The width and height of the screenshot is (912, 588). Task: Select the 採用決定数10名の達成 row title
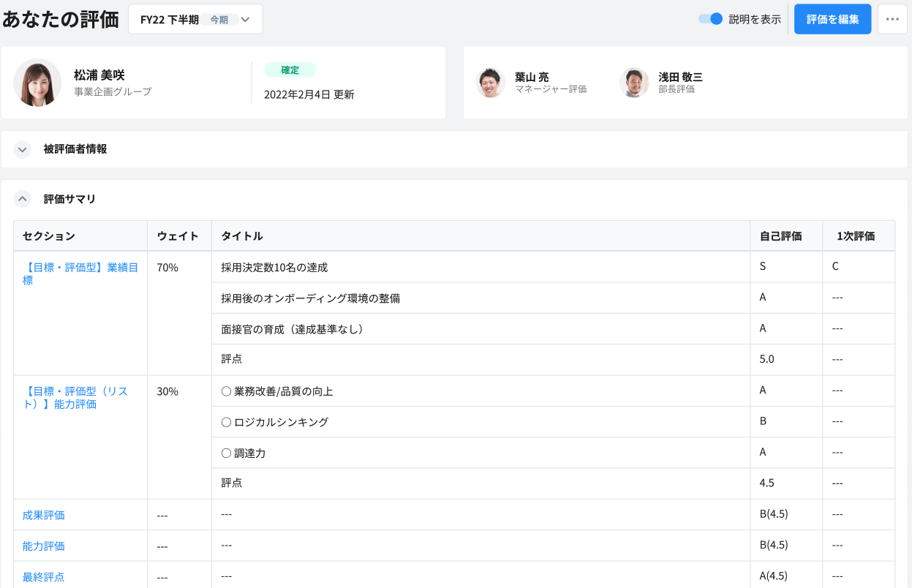point(274,268)
